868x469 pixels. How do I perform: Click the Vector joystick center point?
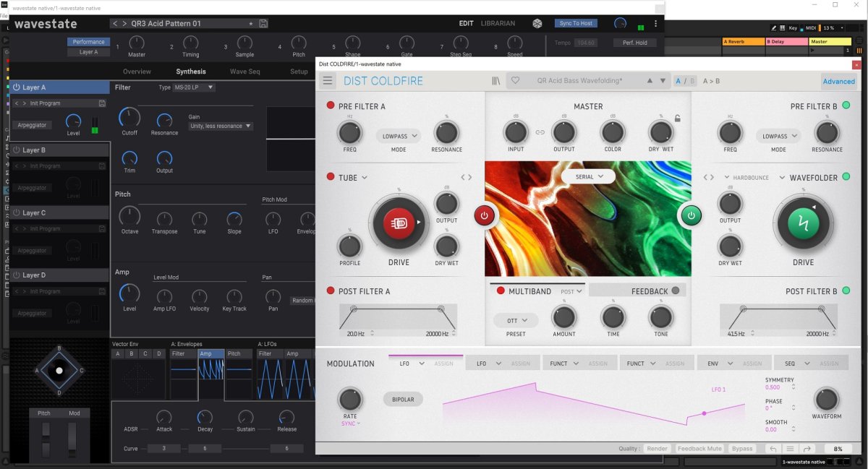[x=59, y=371]
